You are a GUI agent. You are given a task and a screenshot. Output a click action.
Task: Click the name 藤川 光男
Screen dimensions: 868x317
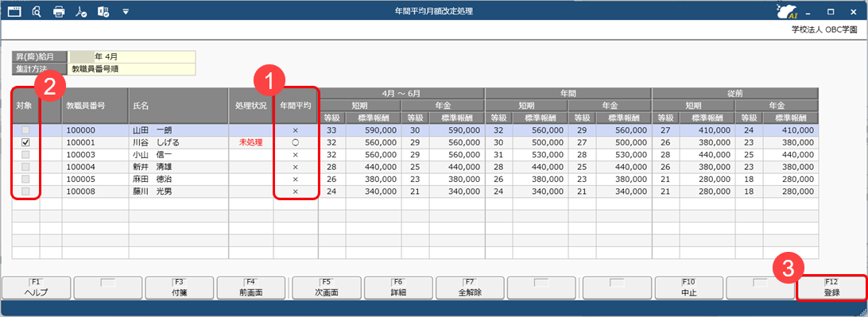point(153,191)
